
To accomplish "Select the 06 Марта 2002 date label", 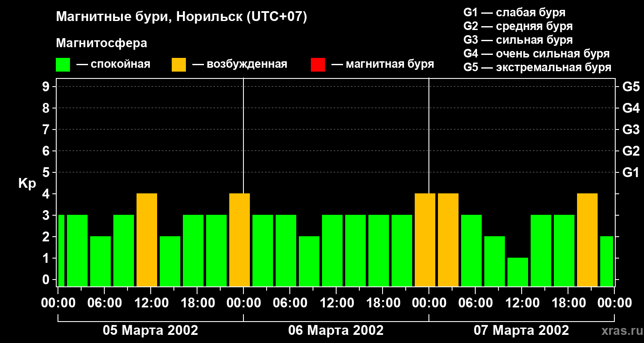I will [x=336, y=331].
